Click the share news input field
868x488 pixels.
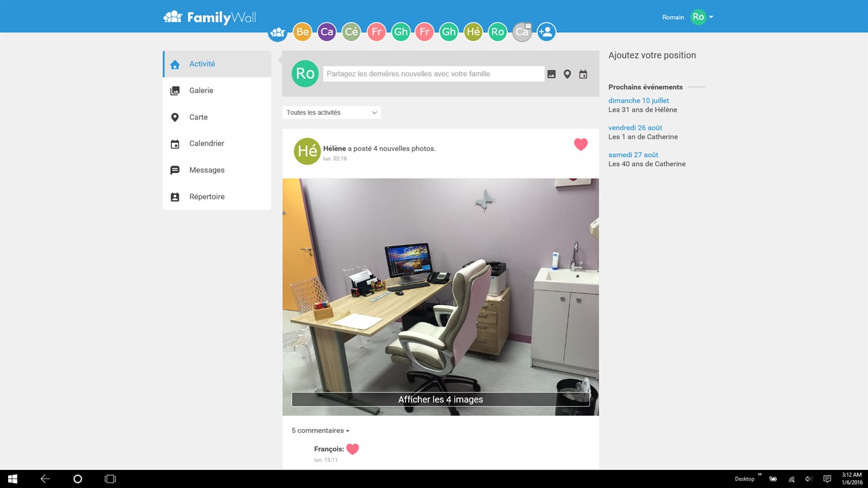point(433,73)
